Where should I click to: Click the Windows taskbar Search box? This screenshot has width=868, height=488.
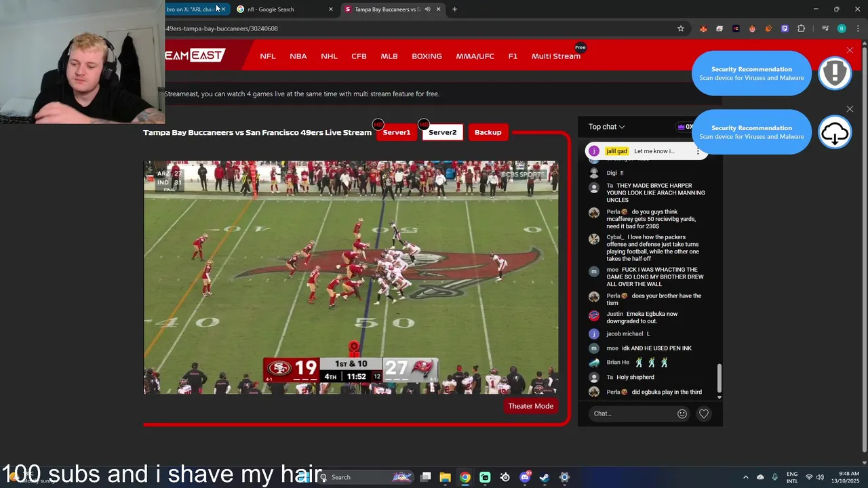point(366,477)
